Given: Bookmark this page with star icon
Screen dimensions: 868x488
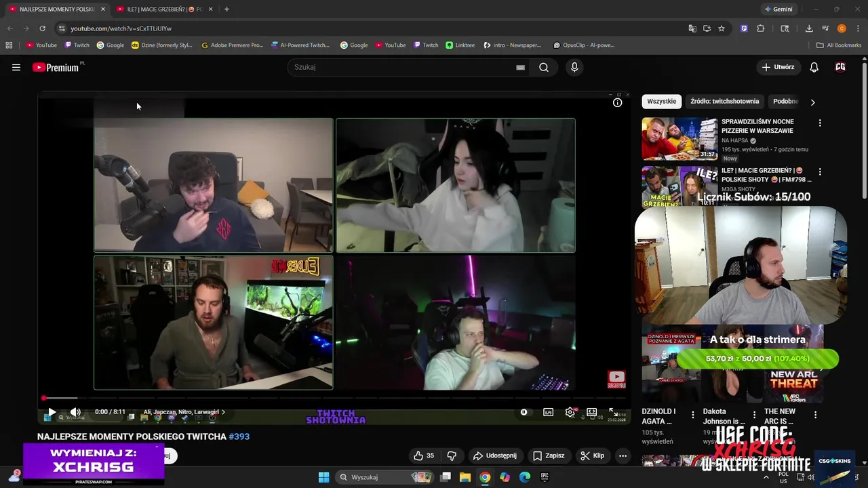Looking at the screenshot, I should (722, 28).
